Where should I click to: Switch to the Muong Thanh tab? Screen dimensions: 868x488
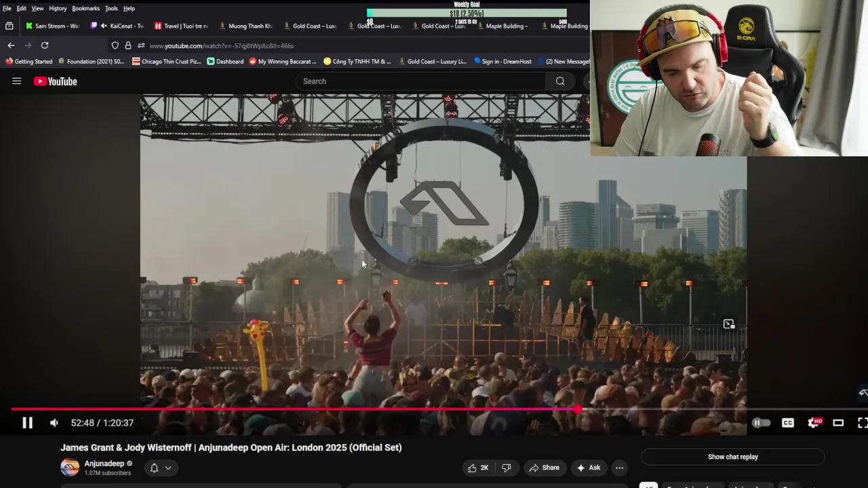pyautogui.click(x=245, y=26)
